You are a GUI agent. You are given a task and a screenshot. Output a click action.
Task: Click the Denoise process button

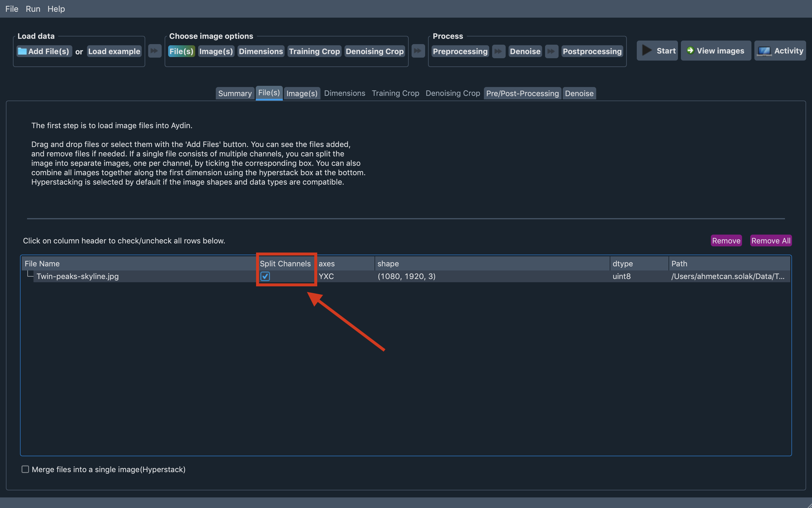click(x=525, y=51)
